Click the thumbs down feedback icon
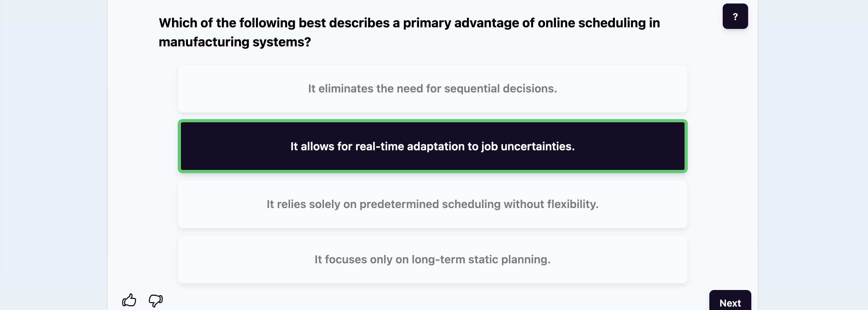868x310 pixels. point(156,300)
